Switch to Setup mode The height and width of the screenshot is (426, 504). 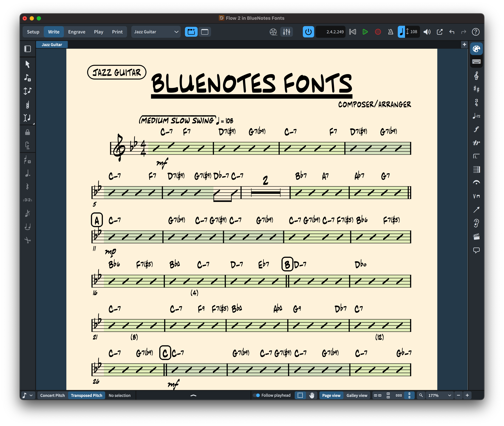pos(33,32)
